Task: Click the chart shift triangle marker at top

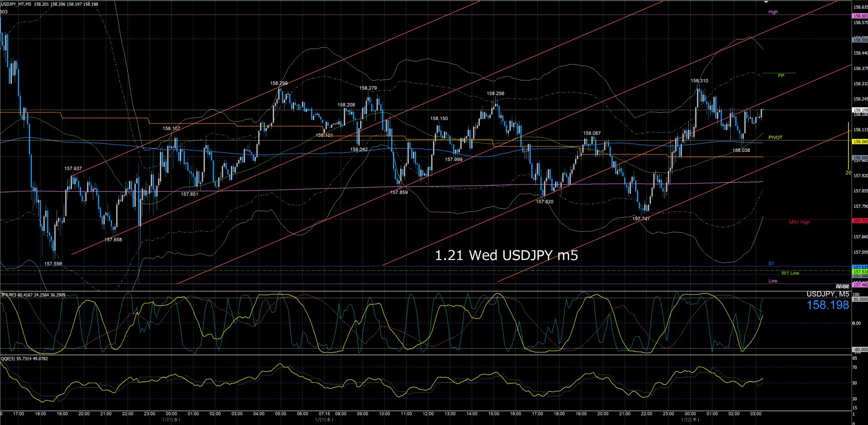Action: pos(766,3)
